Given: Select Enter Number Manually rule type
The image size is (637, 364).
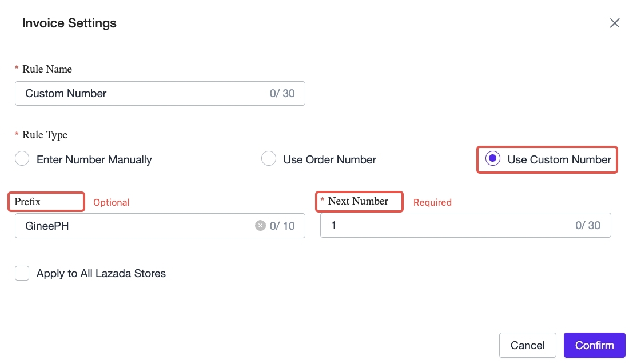Looking at the screenshot, I should [x=22, y=158].
